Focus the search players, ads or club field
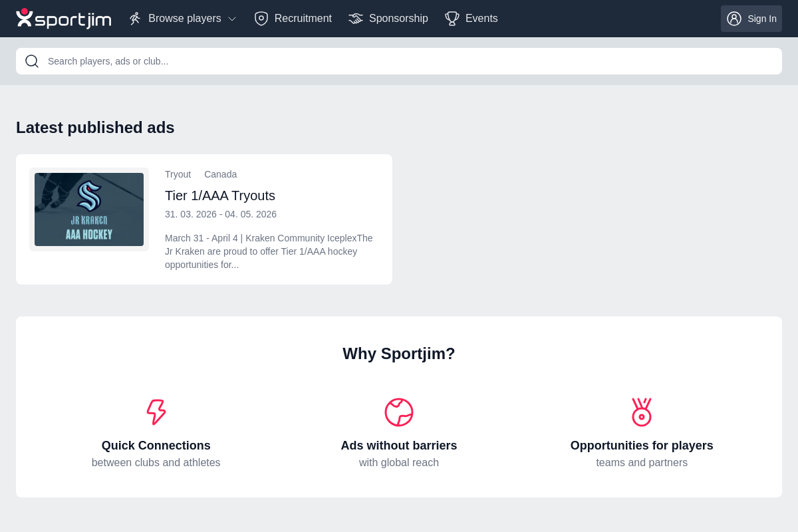 click(406, 61)
